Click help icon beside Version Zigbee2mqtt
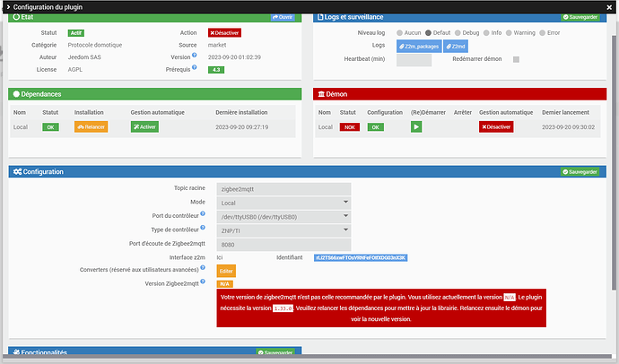This screenshot has height=364, width=619. pos(203,282)
